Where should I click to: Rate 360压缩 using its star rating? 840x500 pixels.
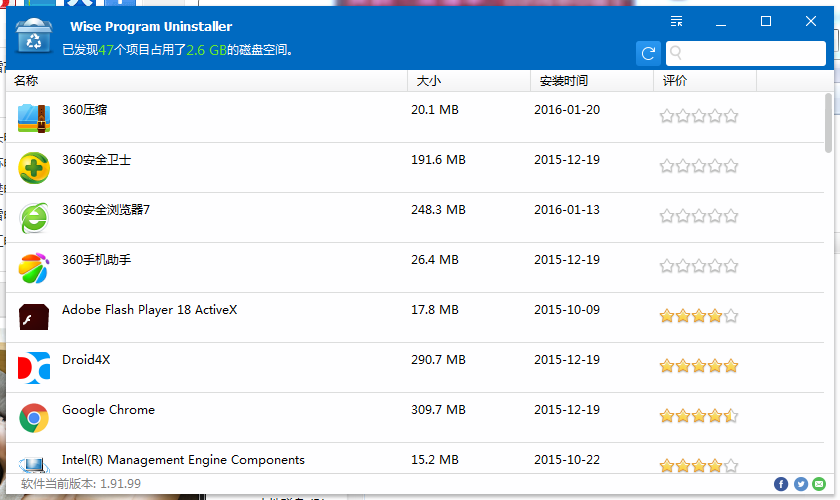pos(699,116)
